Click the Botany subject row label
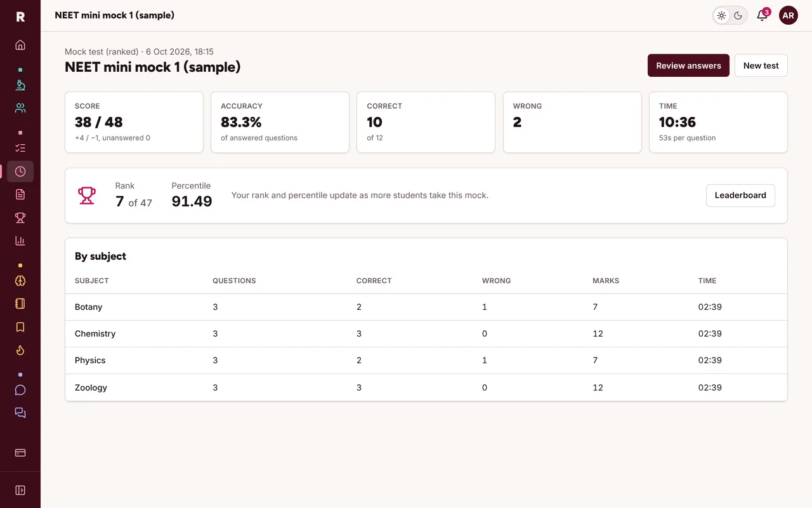The height and width of the screenshot is (508, 812). (88, 307)
